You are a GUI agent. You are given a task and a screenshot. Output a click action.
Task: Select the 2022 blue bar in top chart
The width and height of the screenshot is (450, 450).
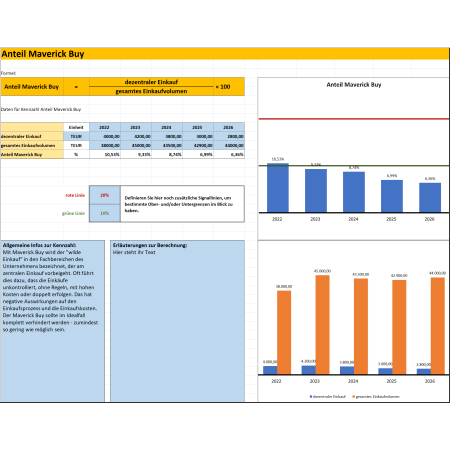pyautogui.click(x=278, y=188)
